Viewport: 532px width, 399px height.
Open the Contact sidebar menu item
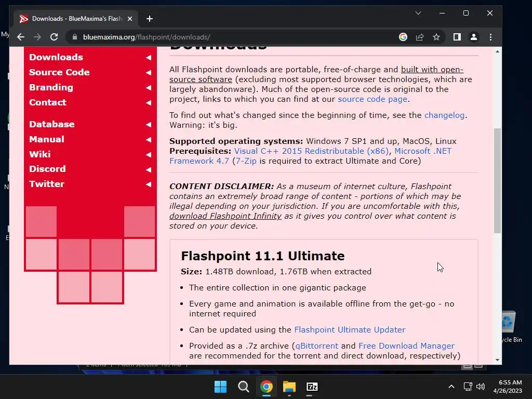(48, 102)
